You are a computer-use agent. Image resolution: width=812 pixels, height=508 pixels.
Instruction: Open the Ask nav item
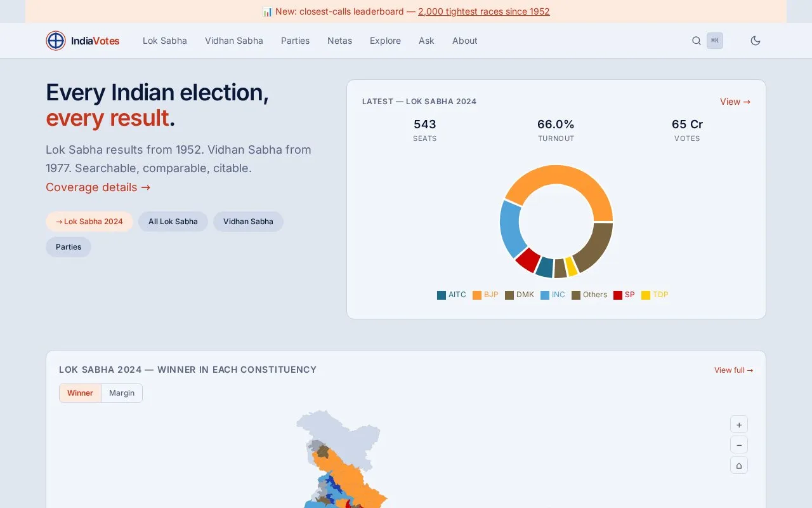pyautogui.click(x=426, y=41)
